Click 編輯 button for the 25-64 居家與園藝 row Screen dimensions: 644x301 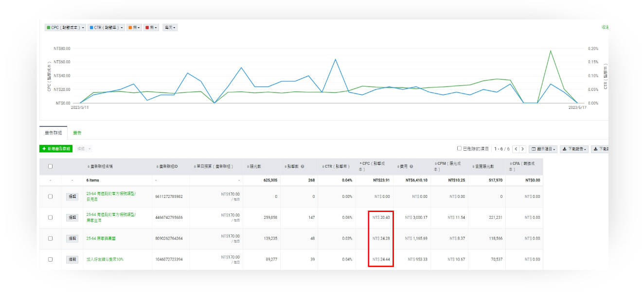click(72, 238)
